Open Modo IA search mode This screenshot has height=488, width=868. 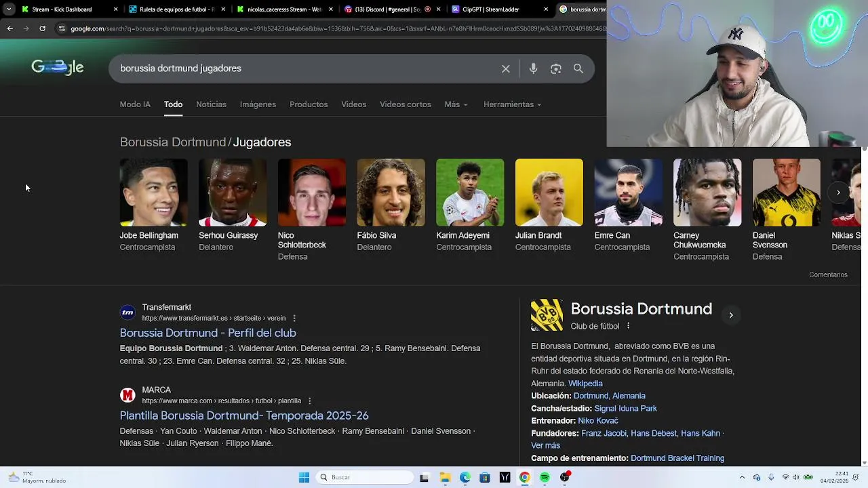[135, 104]
